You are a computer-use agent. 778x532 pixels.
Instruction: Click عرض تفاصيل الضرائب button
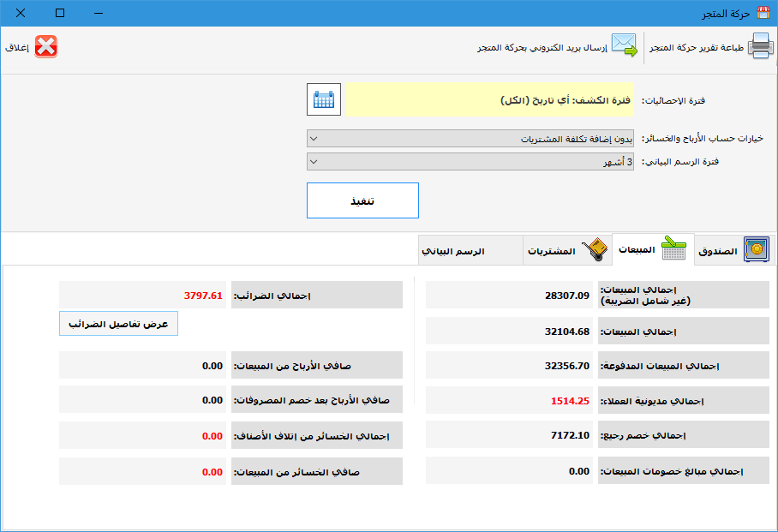118,324
